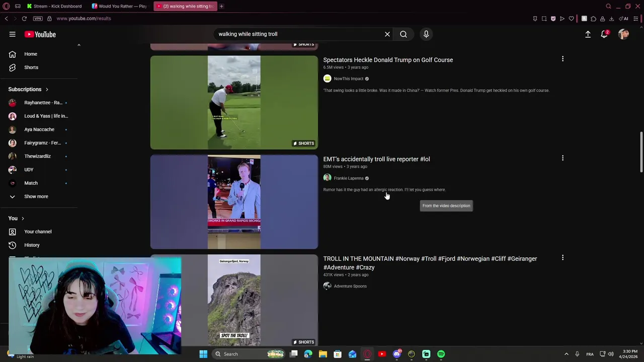Open the more options menu for Troll in the Mountain
The height and width of the screenshot is (362, 644).
pyautogui.click(x=562, y=258)
